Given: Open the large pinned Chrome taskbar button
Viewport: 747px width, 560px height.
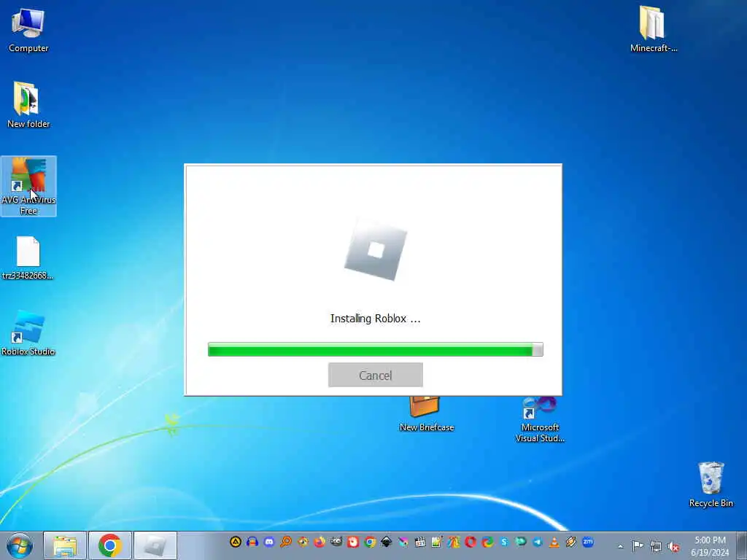Looking at the screenshot, I should coord(109,545).
